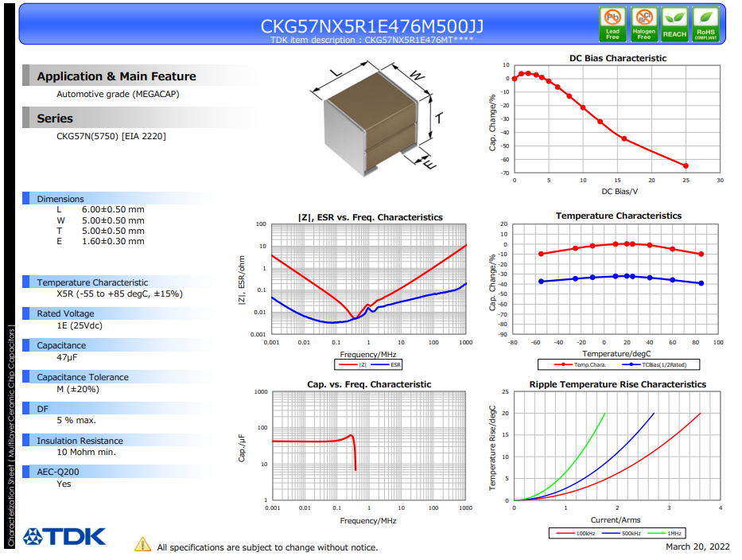Click the date 'March 20, 2022'
Image resolution: width=742 pixels, height=560 pixels.
point(697,546)
